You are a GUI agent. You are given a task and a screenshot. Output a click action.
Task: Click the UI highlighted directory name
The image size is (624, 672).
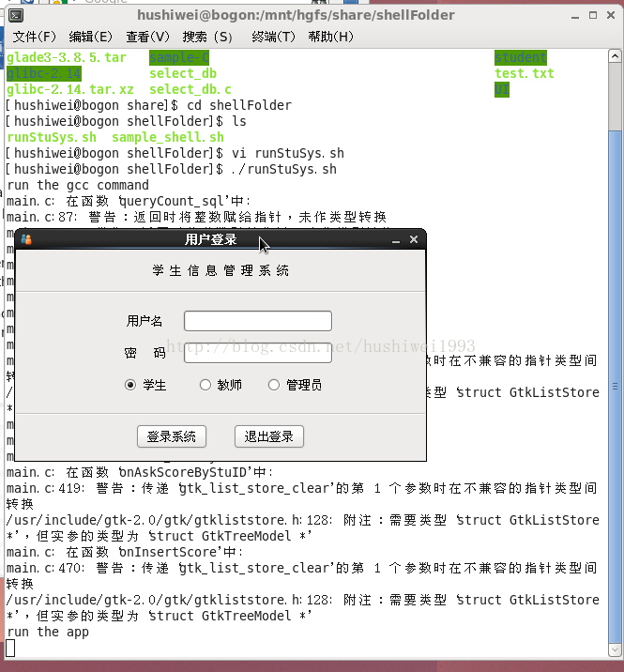[502, 89]
